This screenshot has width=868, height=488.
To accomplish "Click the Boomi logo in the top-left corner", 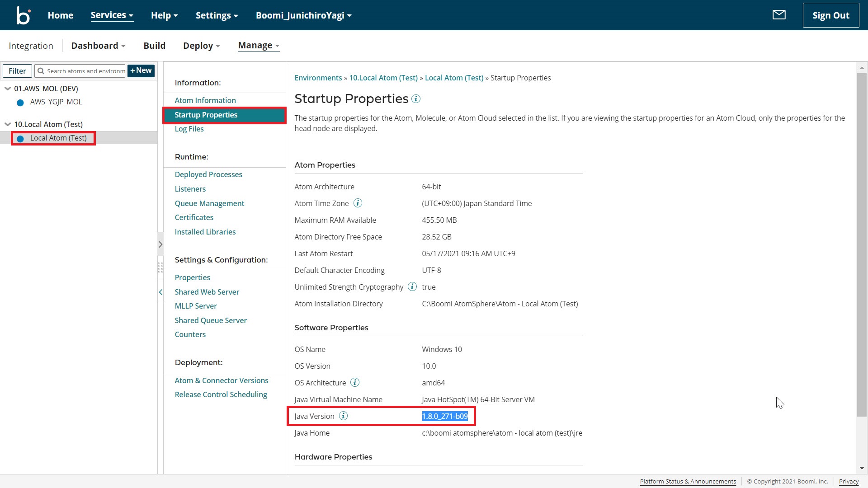I will click(23, 15).
